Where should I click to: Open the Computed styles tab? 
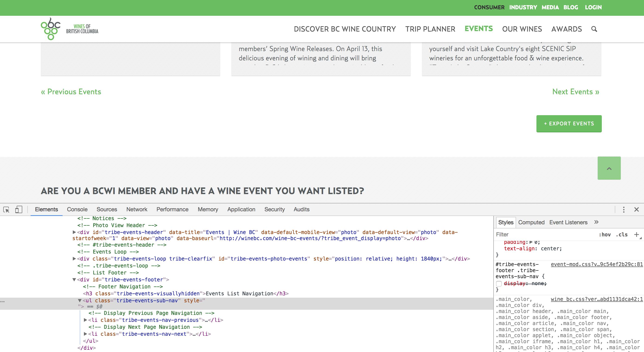(531, 222)
